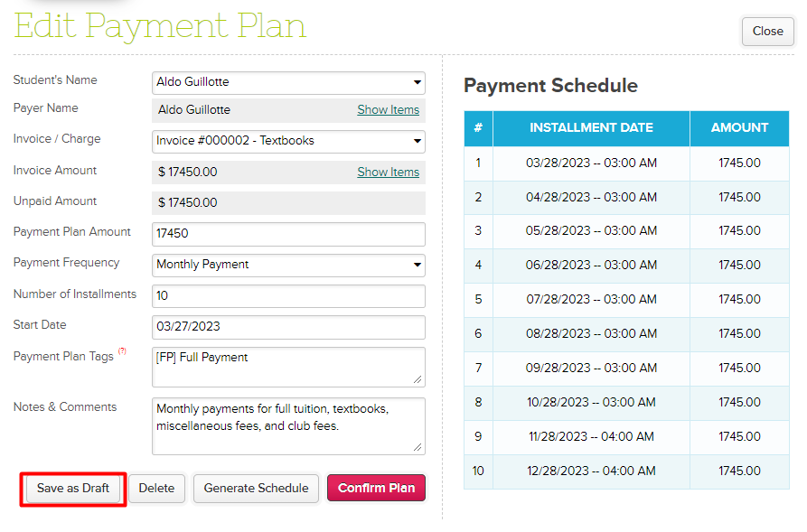Click Show Items link beside Payer Name
Image resolution: width=807 pixels, height=532 pixels.
(x=388, y=110)
